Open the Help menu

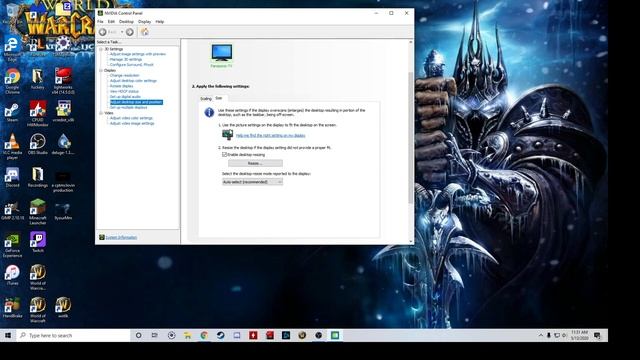160,22
